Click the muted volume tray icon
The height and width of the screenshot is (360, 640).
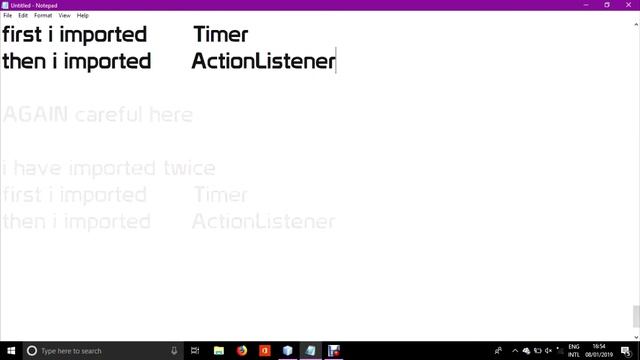[549, 351]
